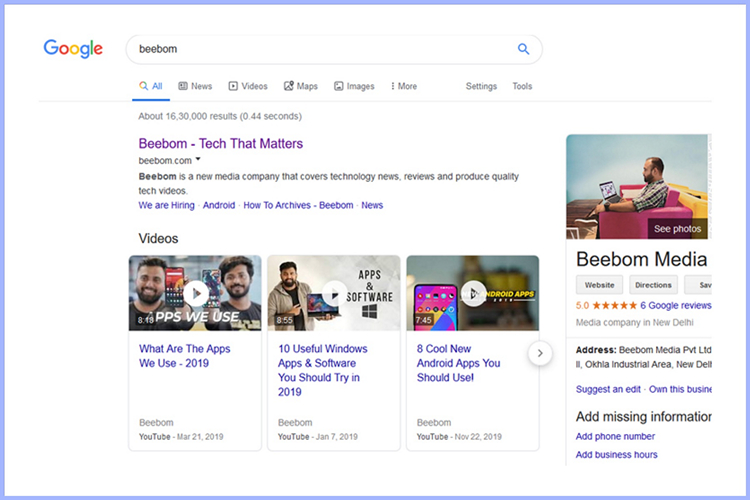Click YouTube - Mar 21, 2019 source text

(181, 436)
